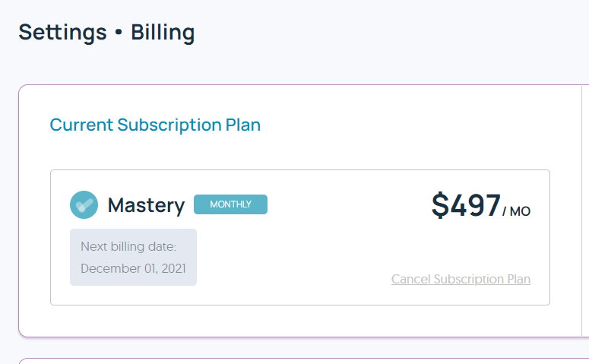
Task: Click the dollar sign in the price
Action: tap(440, 205)
